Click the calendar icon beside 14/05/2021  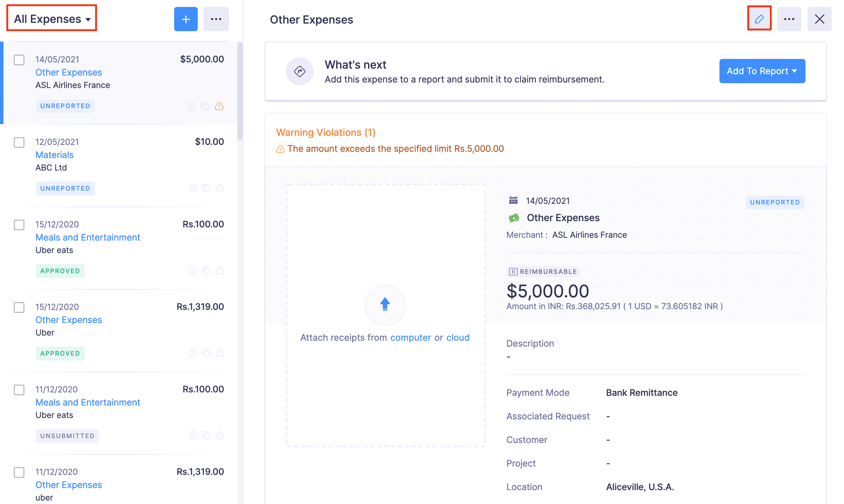tap(513, 200)
